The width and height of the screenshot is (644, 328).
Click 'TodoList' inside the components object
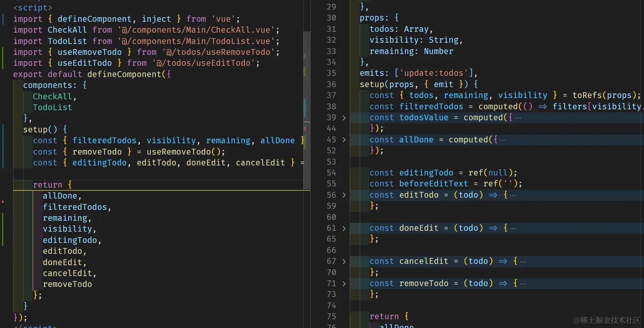[x=53, y=107]
